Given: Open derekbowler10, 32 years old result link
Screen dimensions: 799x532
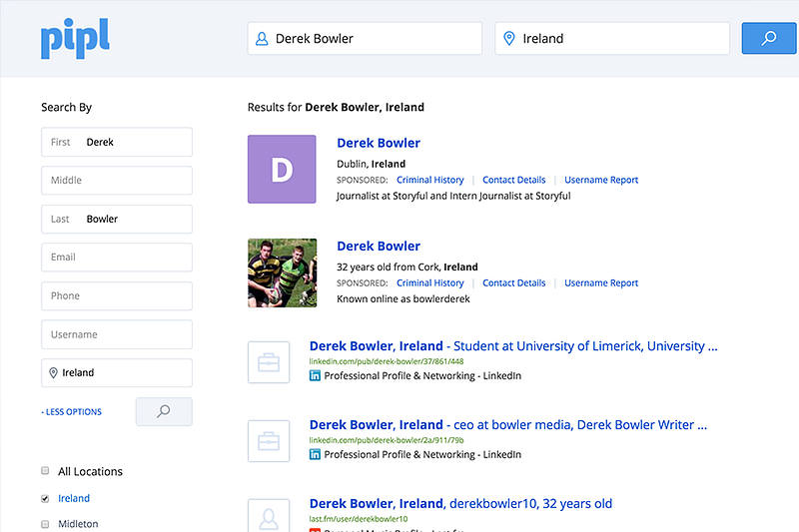Looking at the screenshot, I should pyautogui.click(x=460, y=504).
